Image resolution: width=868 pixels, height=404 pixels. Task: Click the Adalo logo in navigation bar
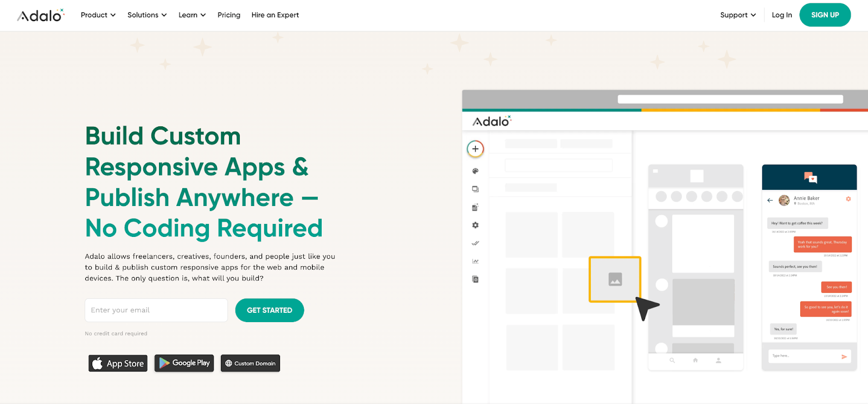[41, 15]
